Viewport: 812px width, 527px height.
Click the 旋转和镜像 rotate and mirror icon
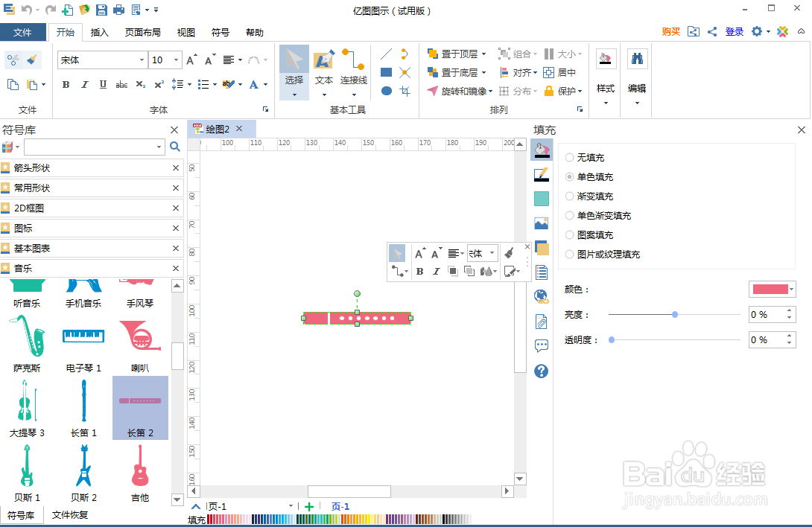(433, 91)
